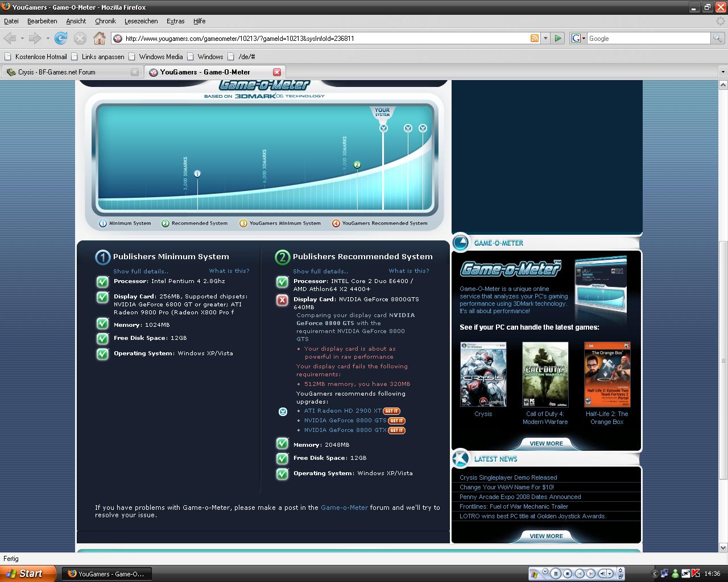Open the Extras menu
This screenshot has width=728, height=582.
coord(175,21)
